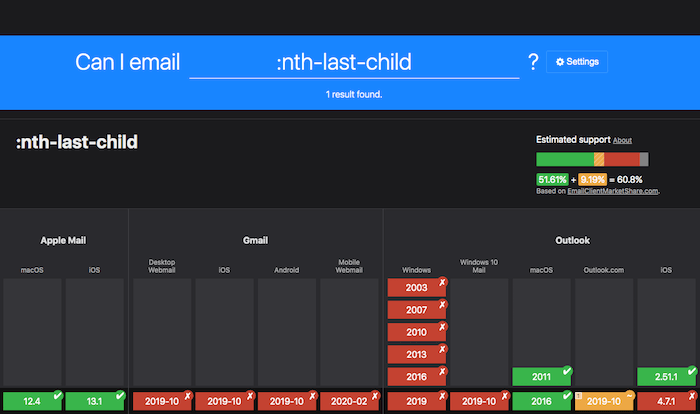Click Gmail Mobile Webmail 2020-02 cell
700x414 pixels.
[349, 401]
